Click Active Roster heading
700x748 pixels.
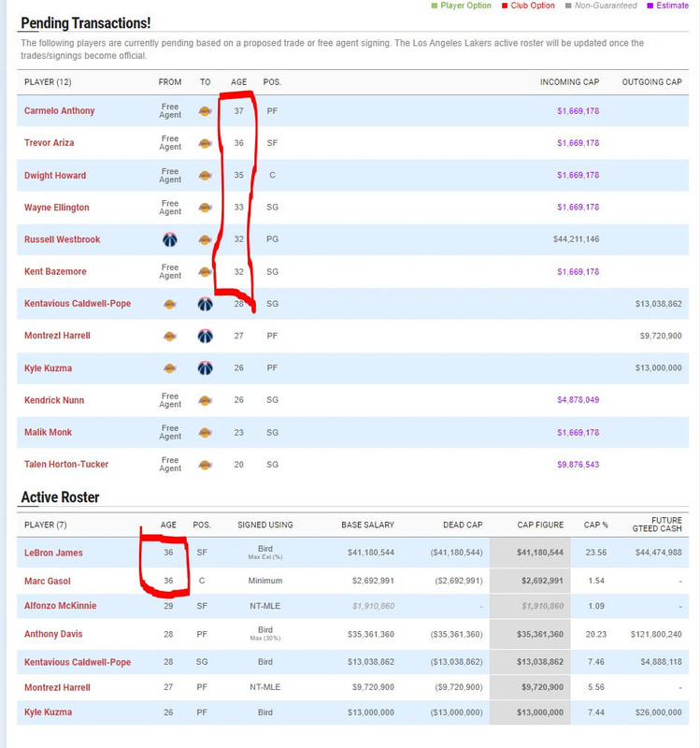pyautogui.click(x=60, y=497)
